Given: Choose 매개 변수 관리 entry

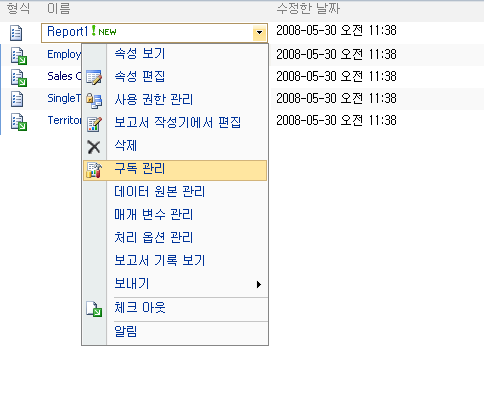Looking at the screenshot, I should pos(175,215).
